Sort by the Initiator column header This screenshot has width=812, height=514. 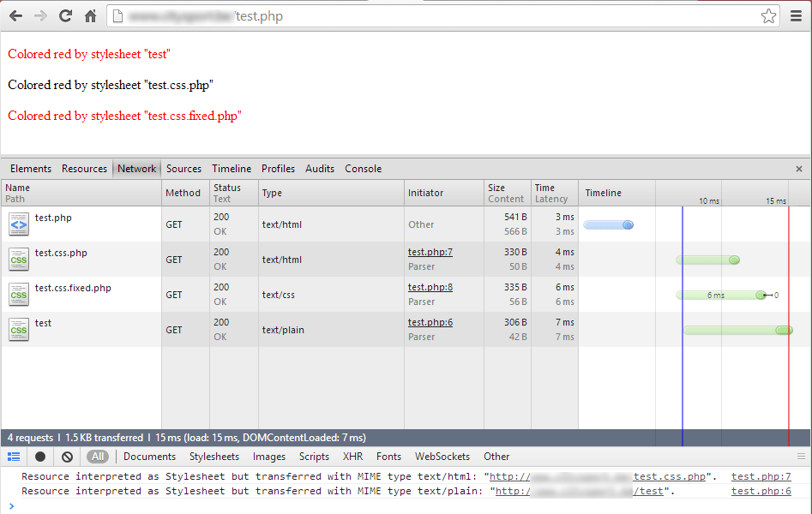pos(444,193)
